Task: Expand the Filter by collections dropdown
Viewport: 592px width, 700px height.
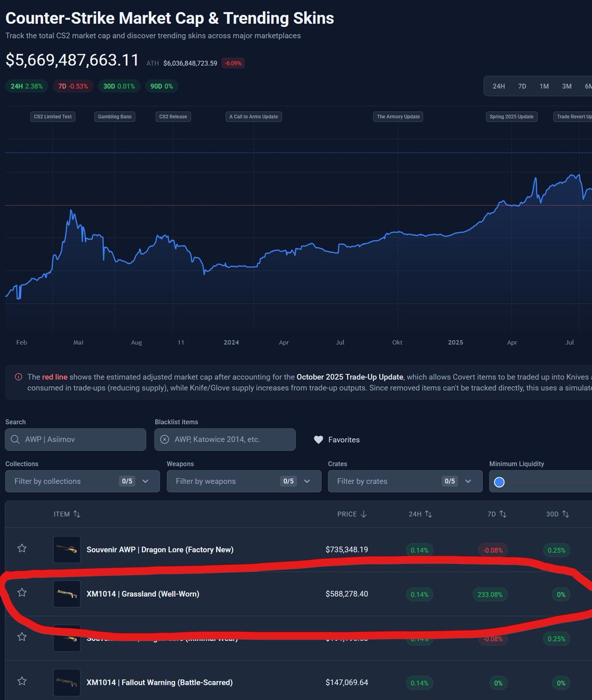Action: pyautogui.click(x=82, y=481)
